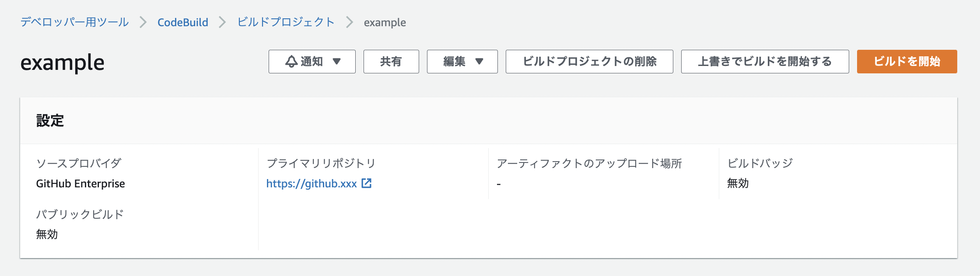
Task: Expand the 通知 dropdown arrow
Action: pyautogui.click(x=336, y=62)
